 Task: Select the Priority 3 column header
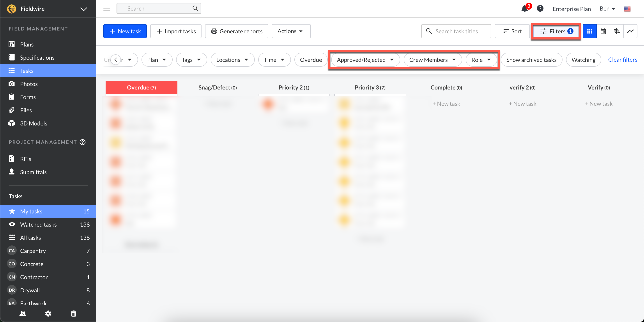pos(370,88)
